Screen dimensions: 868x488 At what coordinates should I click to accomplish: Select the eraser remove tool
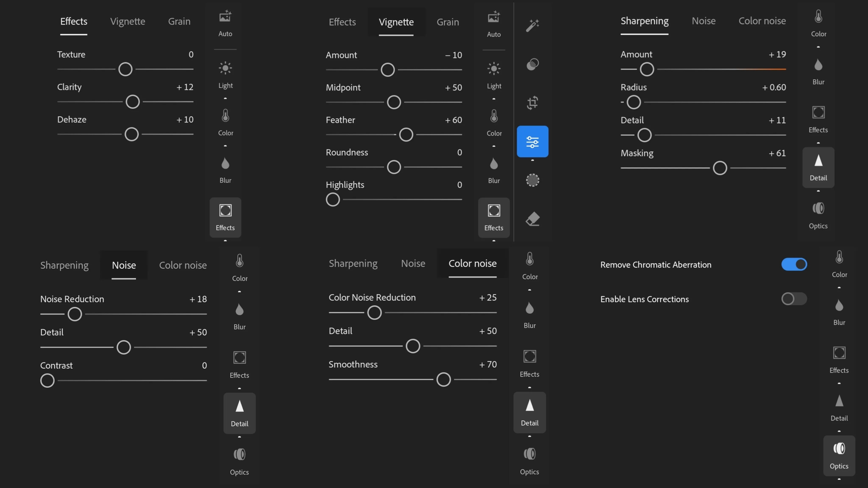coord(532,219)
